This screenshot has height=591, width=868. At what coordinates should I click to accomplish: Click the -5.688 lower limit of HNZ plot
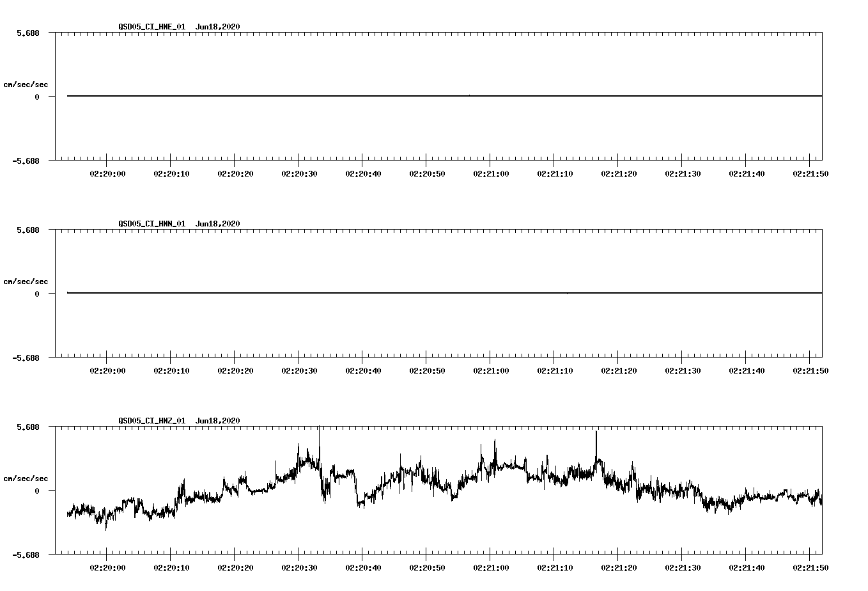click(x=26, y=555)
